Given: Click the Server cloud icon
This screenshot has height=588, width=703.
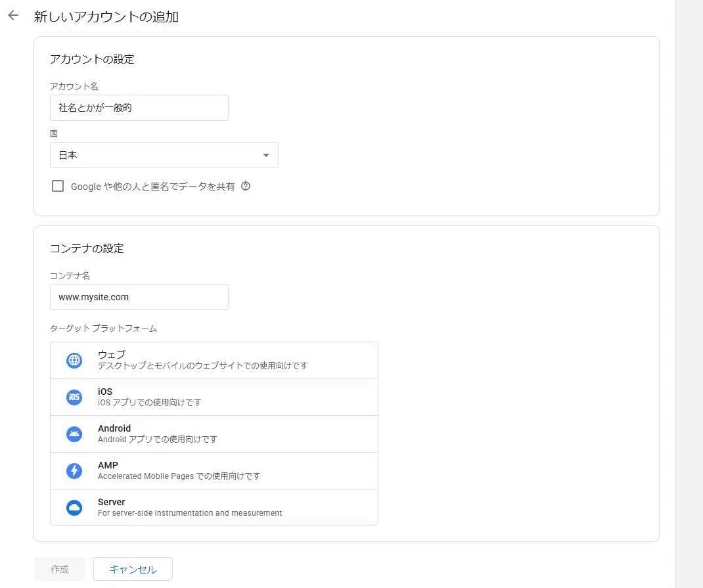Looking at the screenshot, I should coord(74,507).
